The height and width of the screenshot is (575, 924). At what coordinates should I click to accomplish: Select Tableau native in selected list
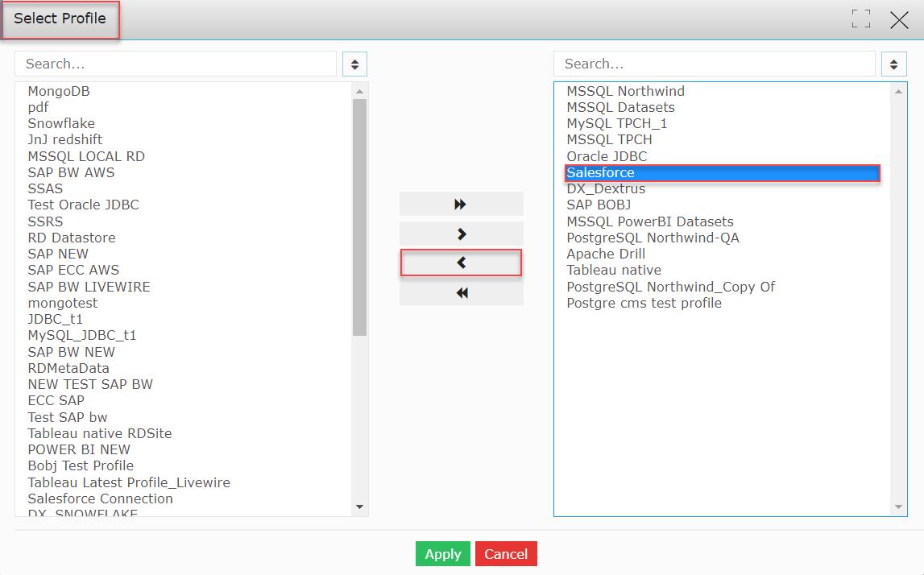click(x=613, y=270)
